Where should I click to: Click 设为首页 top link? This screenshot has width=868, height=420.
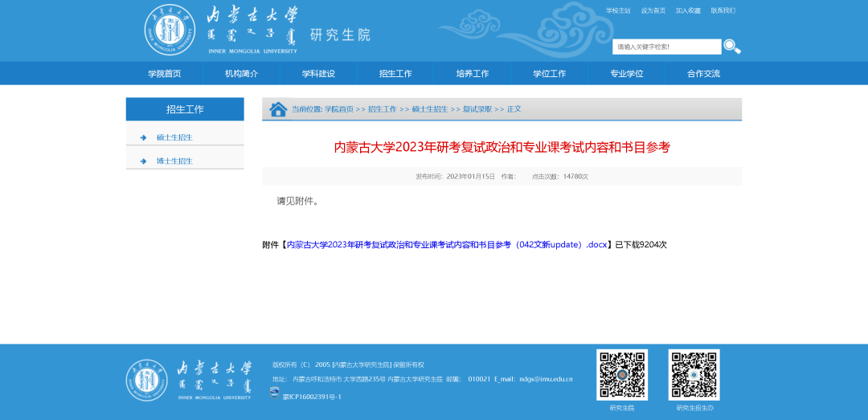pos(653,10)
